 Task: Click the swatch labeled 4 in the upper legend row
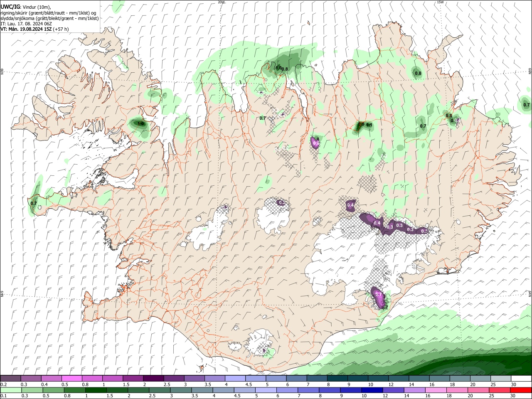click(x=235, y=379)
